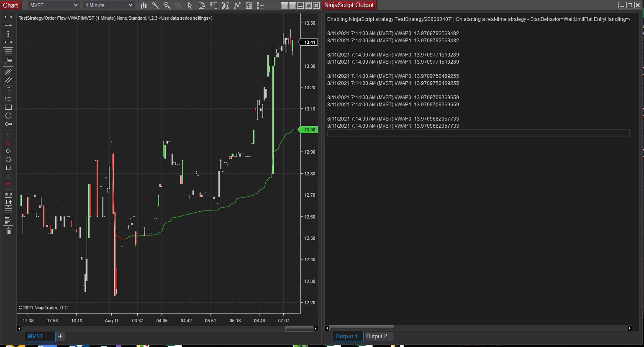This screenshot has height=347, width=644.
Task: Maximize the NinjaScript Output window
Action: 630,5
